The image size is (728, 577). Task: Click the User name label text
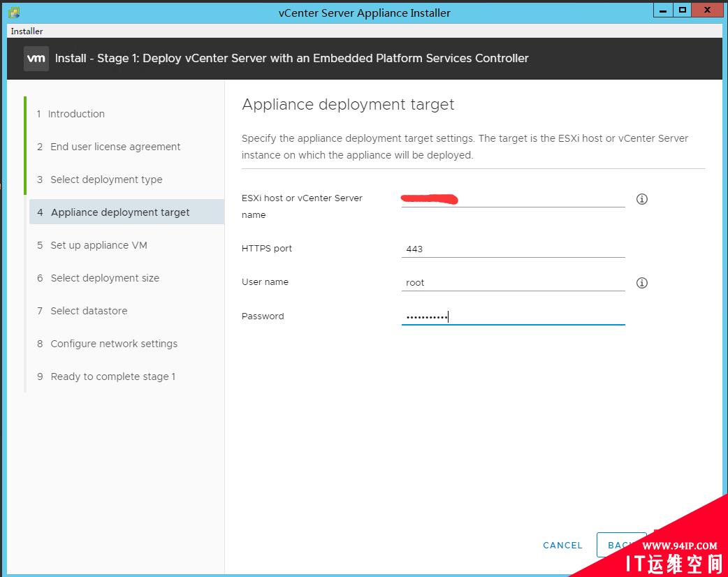265,282
